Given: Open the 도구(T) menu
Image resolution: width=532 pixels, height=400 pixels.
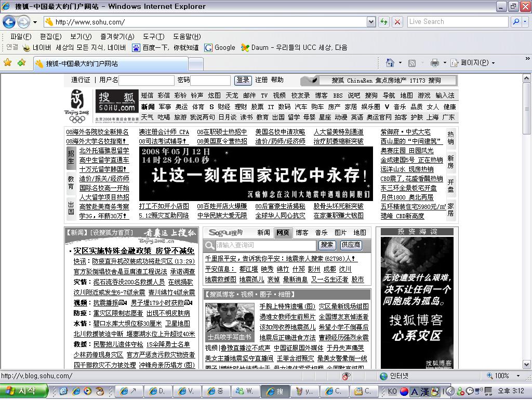Looking at the screenshot, I should [153, 36].
